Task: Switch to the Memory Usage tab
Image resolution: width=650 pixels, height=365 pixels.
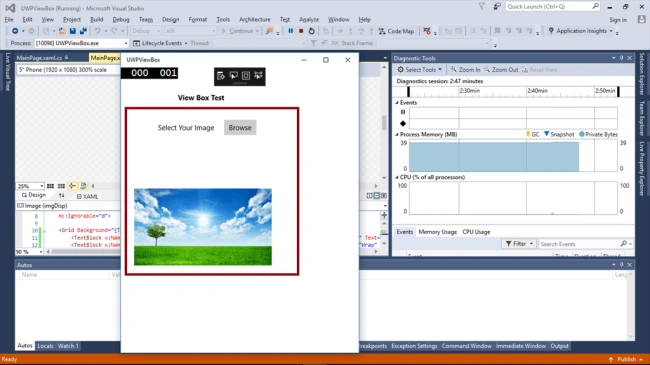Action: [x=437, y=232]
